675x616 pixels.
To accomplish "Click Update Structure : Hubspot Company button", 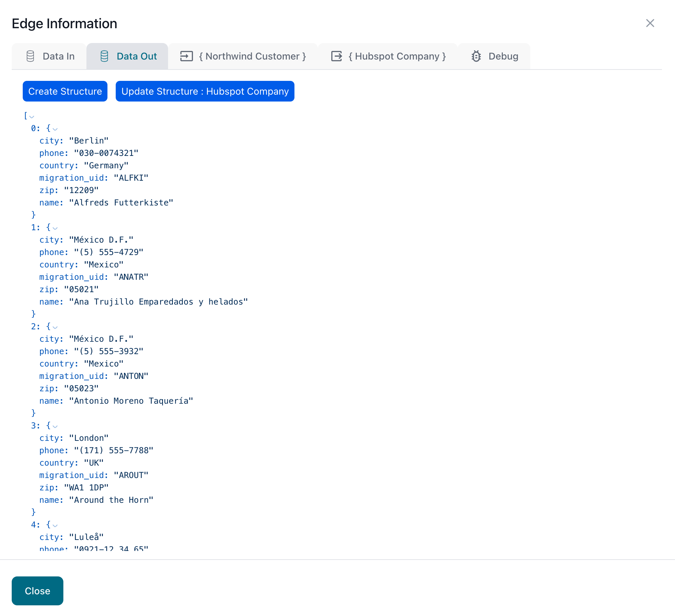I will point(205,91).
